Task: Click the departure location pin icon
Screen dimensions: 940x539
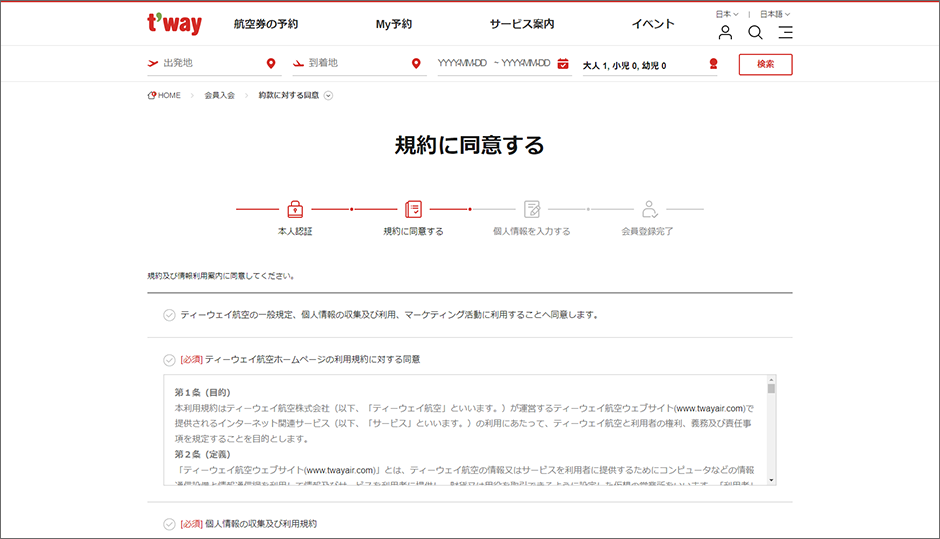Action: [271, 64]
